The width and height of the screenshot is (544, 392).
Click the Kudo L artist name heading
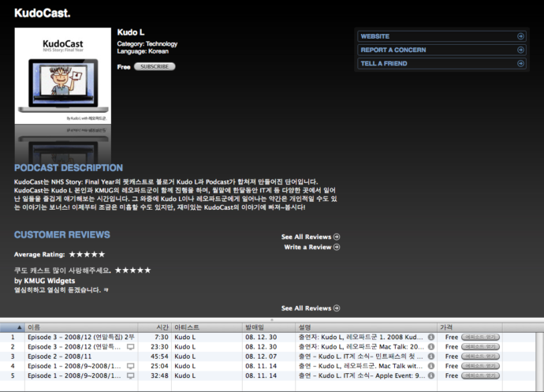(131, 32)
